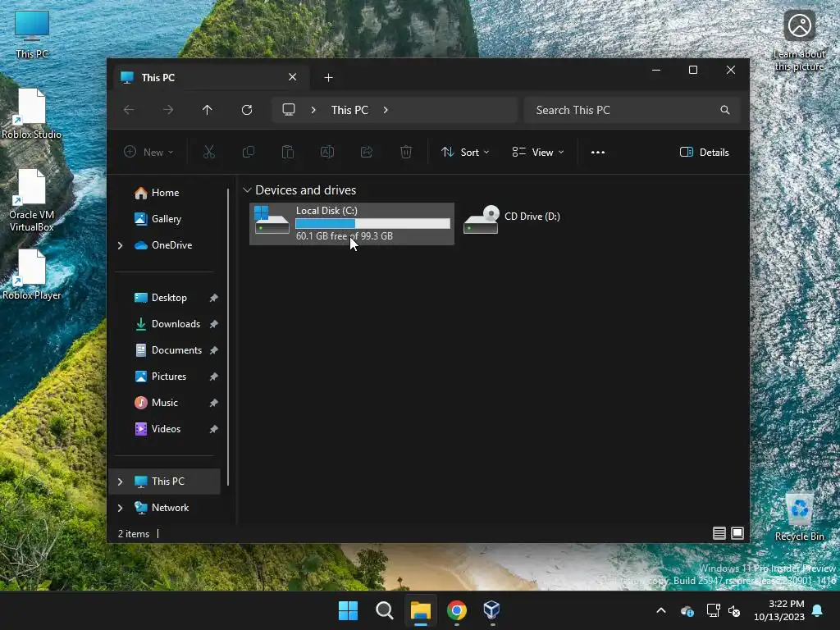
Task: Click chevron after This PC in address bar
Action: click(386, 110)
